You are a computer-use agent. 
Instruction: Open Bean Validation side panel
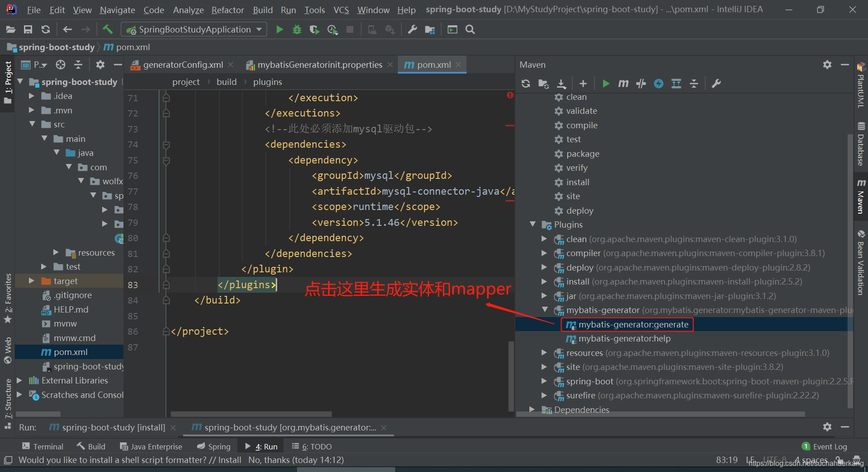click(861, 263)
